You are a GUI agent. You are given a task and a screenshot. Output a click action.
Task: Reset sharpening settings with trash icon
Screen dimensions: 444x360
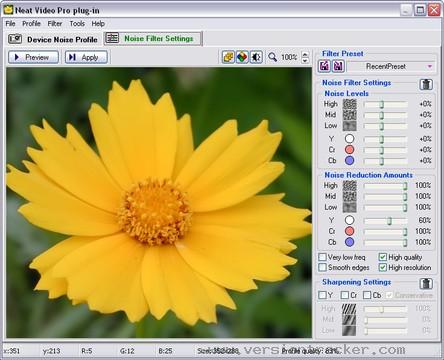[426, 284]
